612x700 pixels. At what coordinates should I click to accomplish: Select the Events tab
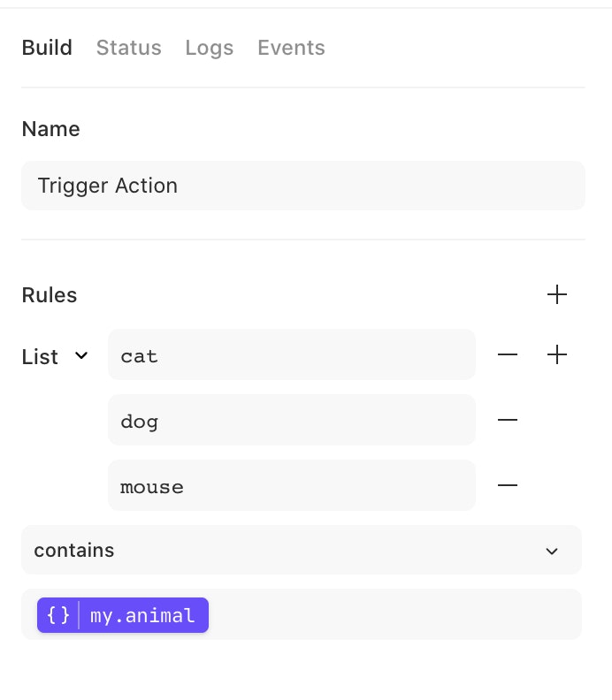[291, 48]
